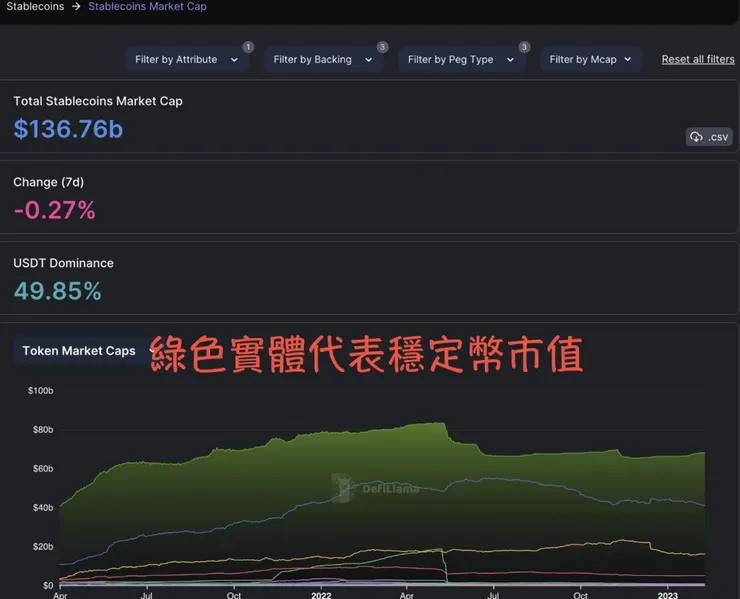This screenshot has height=599, width=740.
Task: Click the 2023 x-axis label
Action: pos(668,595)
